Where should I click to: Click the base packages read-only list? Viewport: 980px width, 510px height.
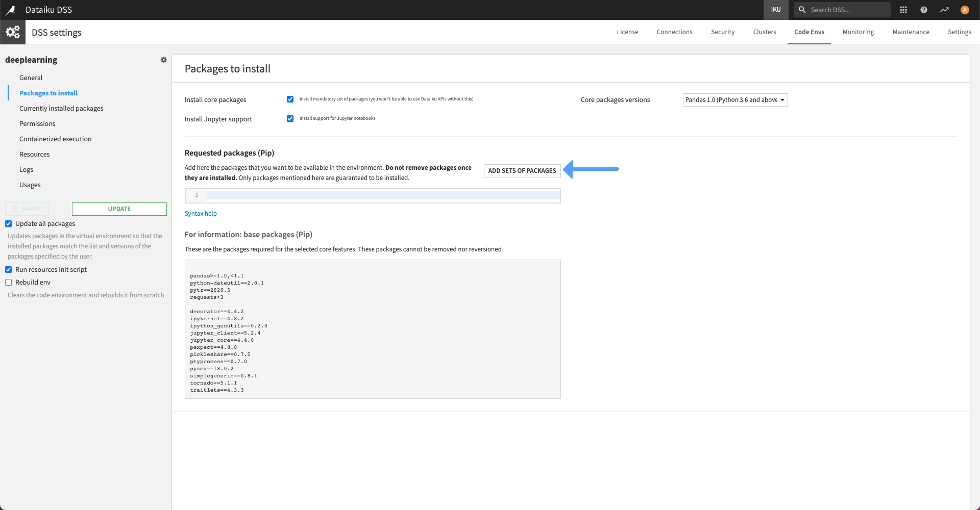373,329
